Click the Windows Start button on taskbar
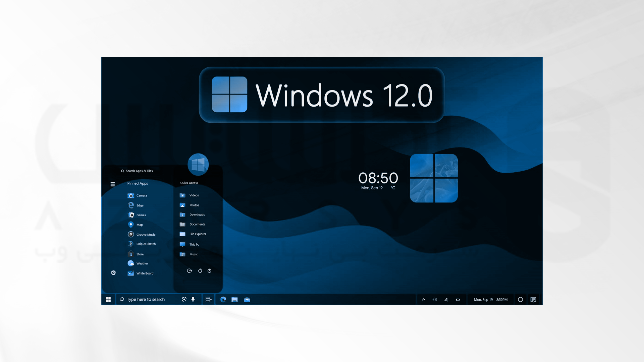 click(x=108, y=299)
